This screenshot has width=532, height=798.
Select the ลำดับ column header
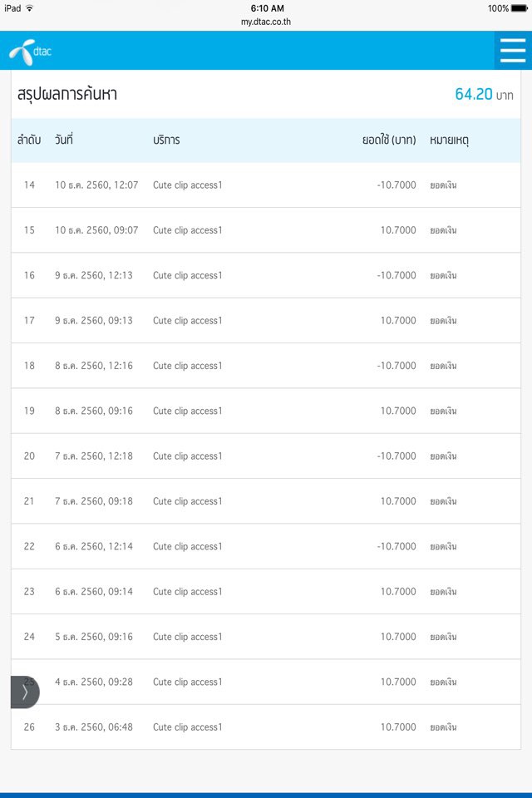click(29, 140)
